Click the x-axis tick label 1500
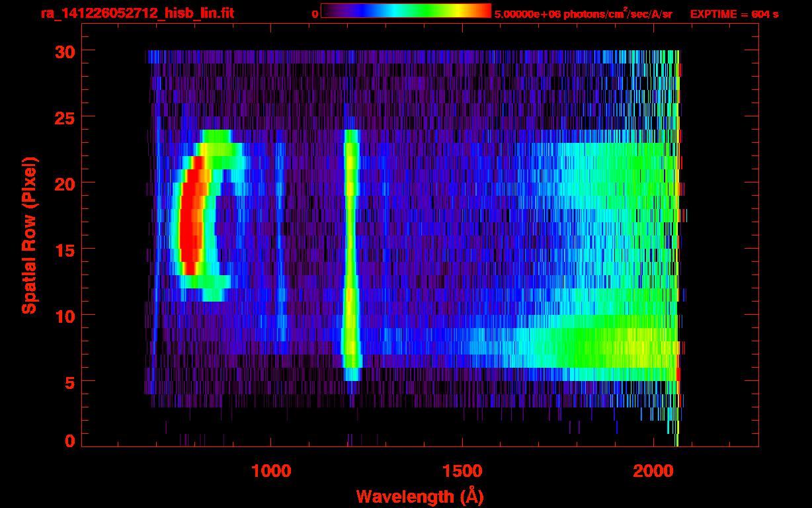Screen dimensions: 812x508 462,471
